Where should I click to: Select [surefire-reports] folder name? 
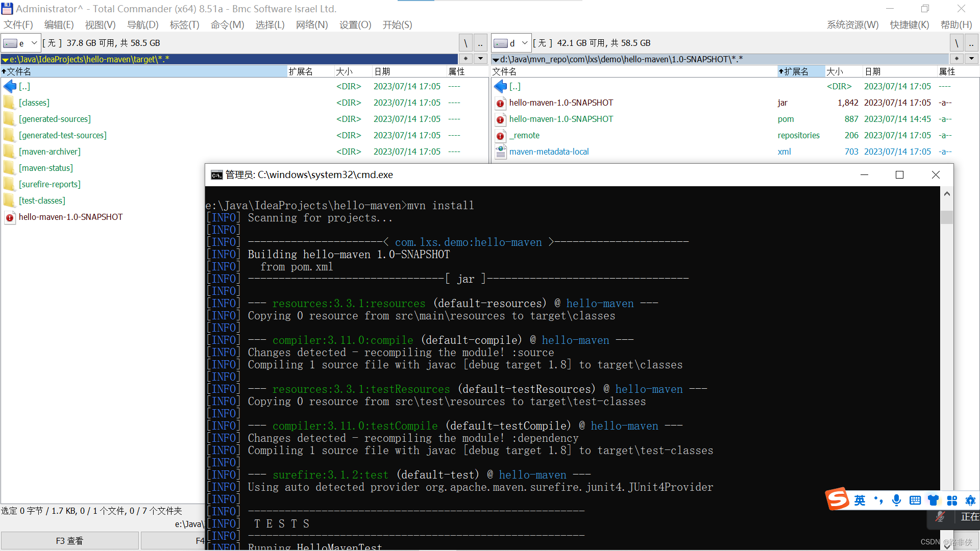pos(50,184)
